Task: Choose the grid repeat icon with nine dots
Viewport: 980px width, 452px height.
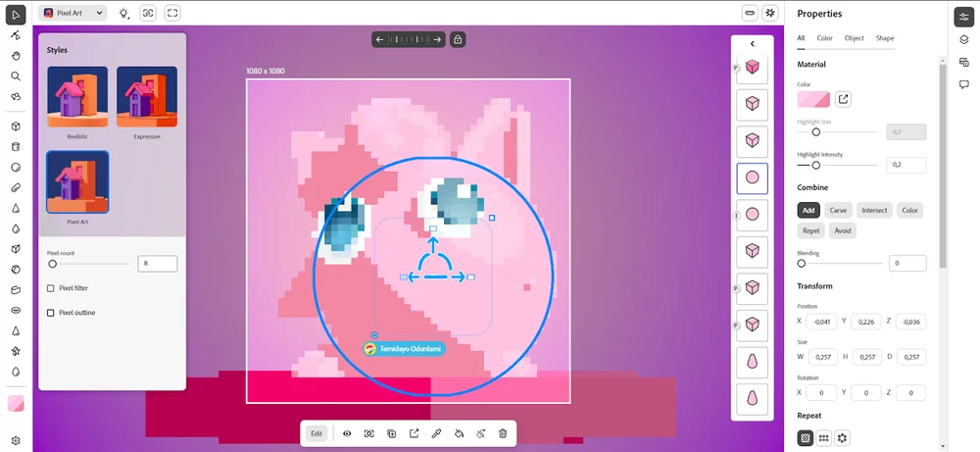Action: (824, 438)
